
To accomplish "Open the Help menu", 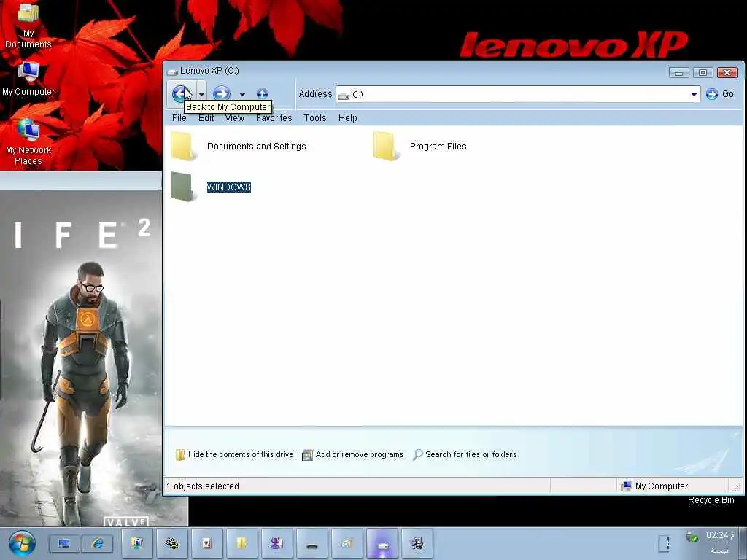I will tap(348, 117).
